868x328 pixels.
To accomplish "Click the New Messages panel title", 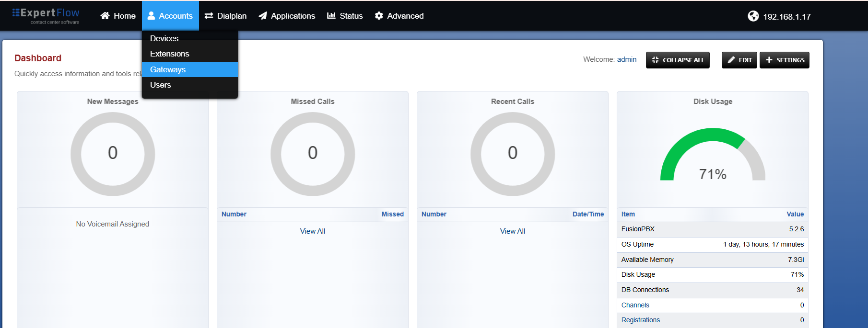I will tap(113, 102).
